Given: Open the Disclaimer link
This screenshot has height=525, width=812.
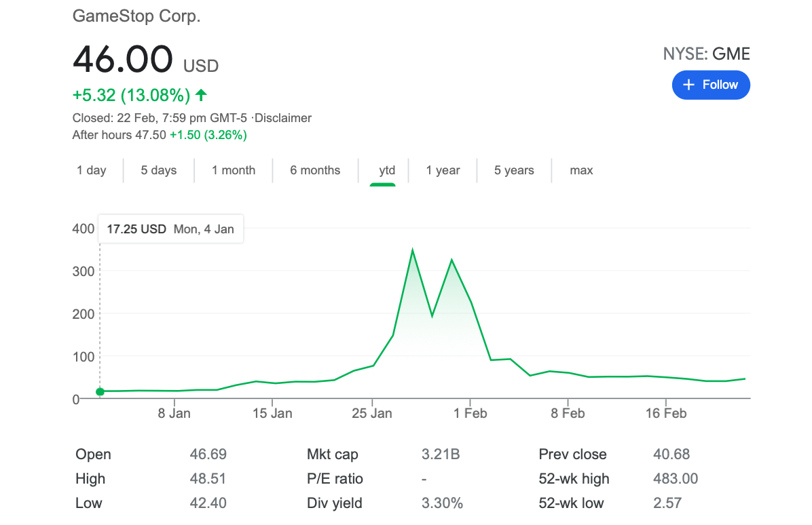Looking at the screenshot, I should click(282, 118).
